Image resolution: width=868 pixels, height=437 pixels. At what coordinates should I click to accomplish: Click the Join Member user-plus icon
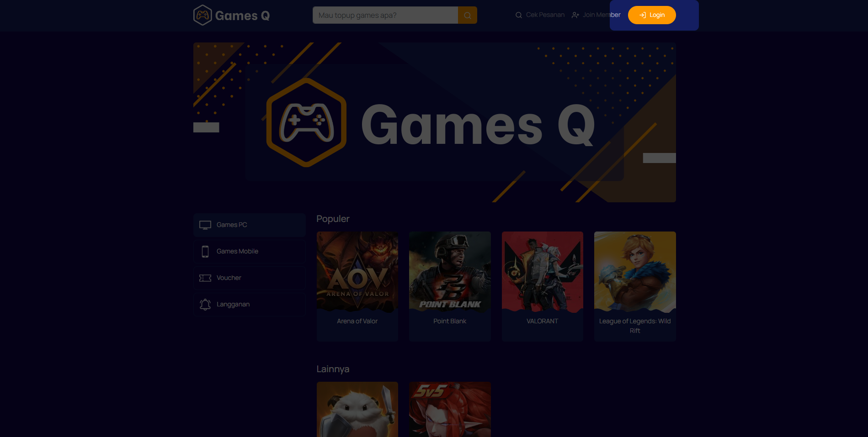coord(575,15)
